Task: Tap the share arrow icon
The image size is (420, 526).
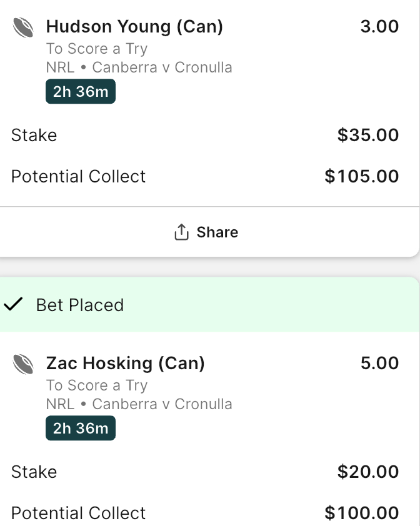Action: point(181,232)
